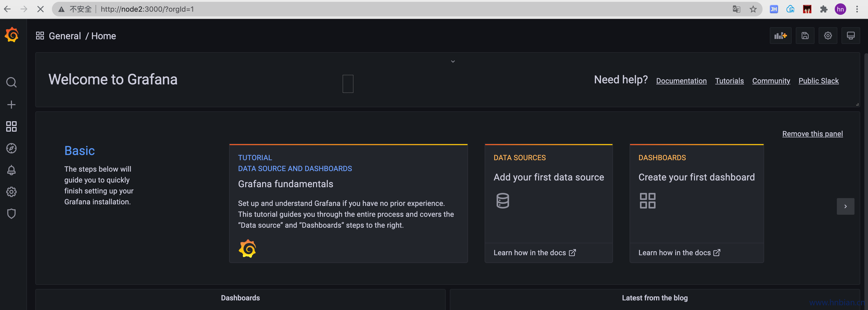Open the Alerting bell icon

(x=11, y=170)
